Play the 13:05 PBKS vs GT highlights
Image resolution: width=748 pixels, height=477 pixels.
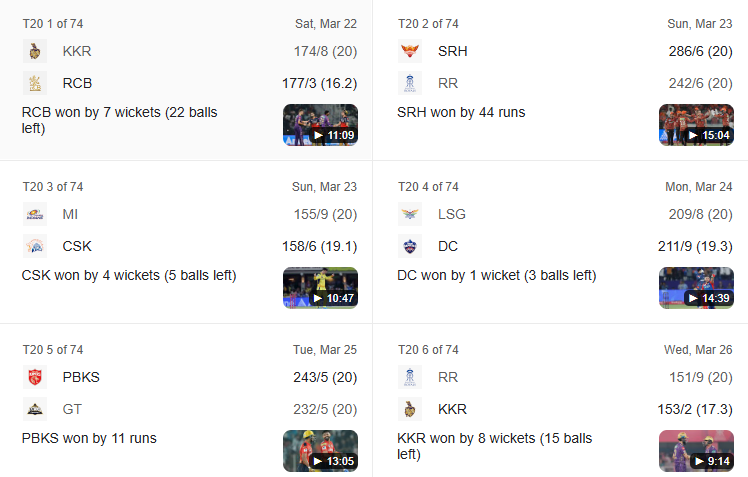point(321,451)
